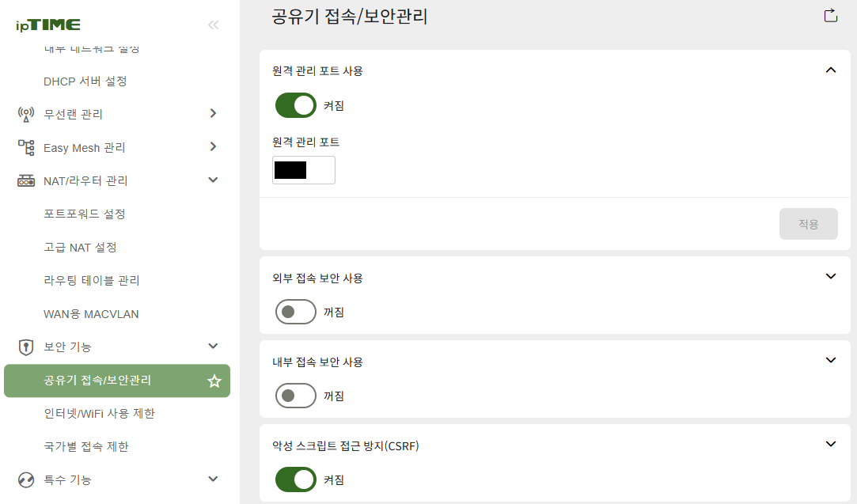Collapse the 원격 관리 포트 사용 section
The width and height of the screenshot is (857, 504).
pyautogui.click(x=831, y=70)
